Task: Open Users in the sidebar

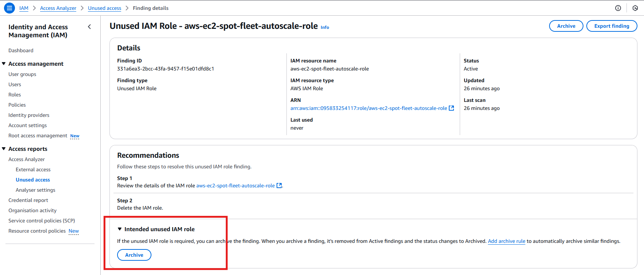Action: pyautogui.click(x=15, y=84)
